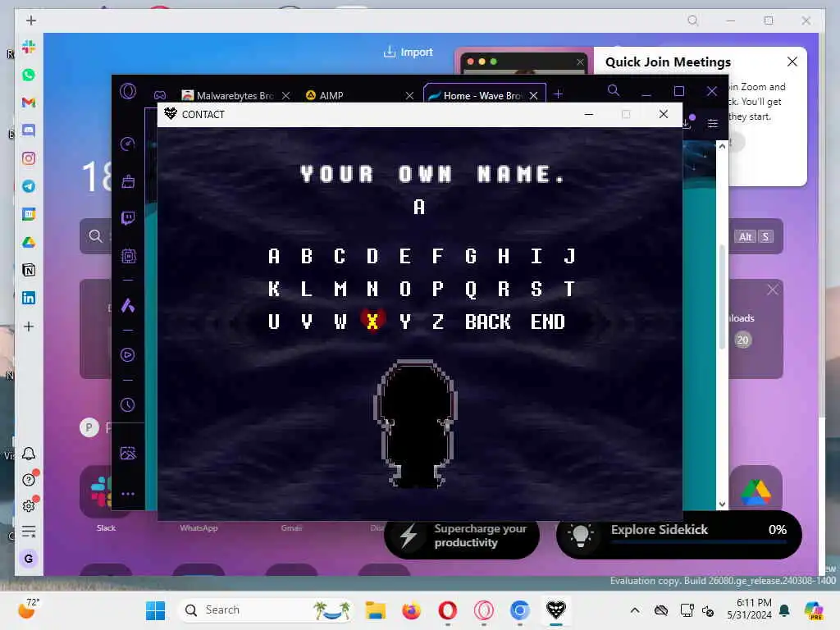Open Firefox from taskbar
Viewport: 840px width, 630px height.
[x=412, y=610]
